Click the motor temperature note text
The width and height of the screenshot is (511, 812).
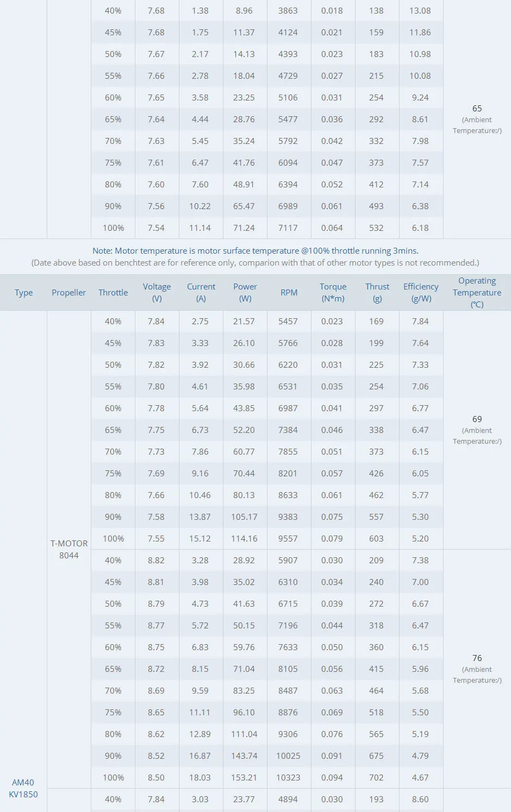click(255, 251)
